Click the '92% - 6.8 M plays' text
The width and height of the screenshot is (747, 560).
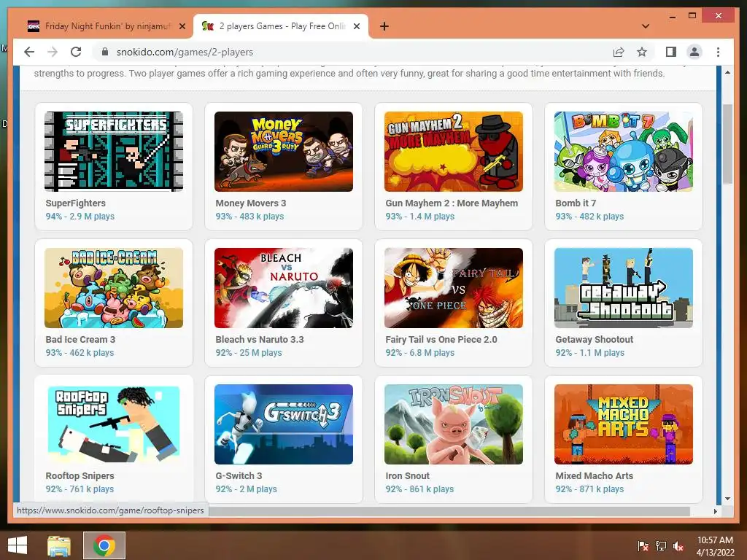pyautogui.click(x=419, y=353)
